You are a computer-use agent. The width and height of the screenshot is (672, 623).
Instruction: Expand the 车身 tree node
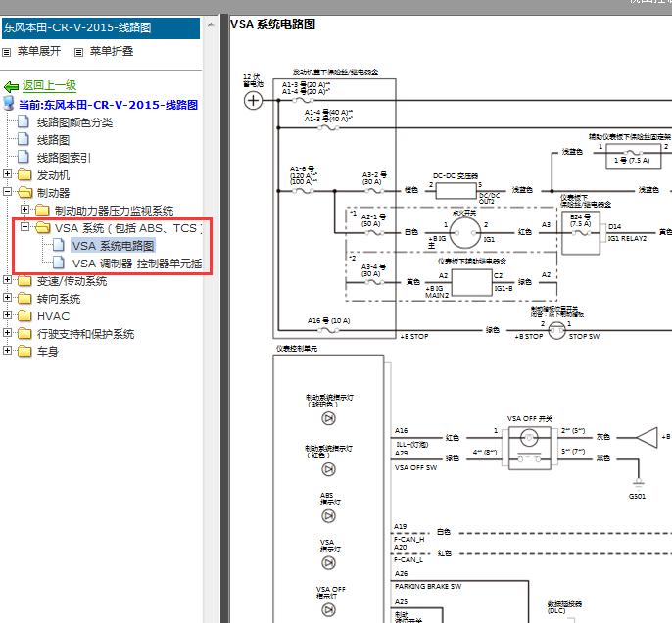coord(7,350)
